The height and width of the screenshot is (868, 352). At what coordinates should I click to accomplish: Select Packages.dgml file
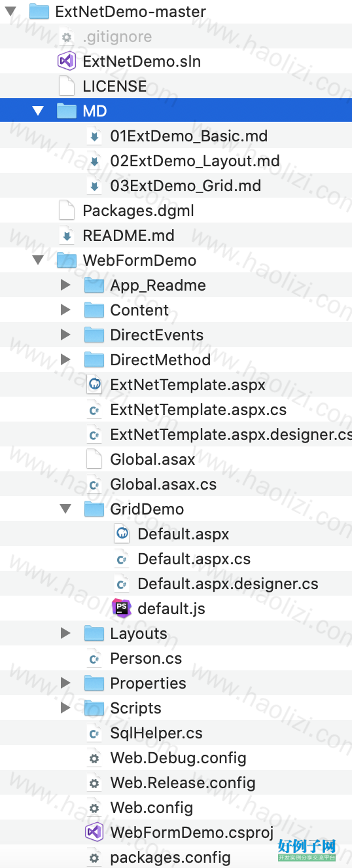138,211
